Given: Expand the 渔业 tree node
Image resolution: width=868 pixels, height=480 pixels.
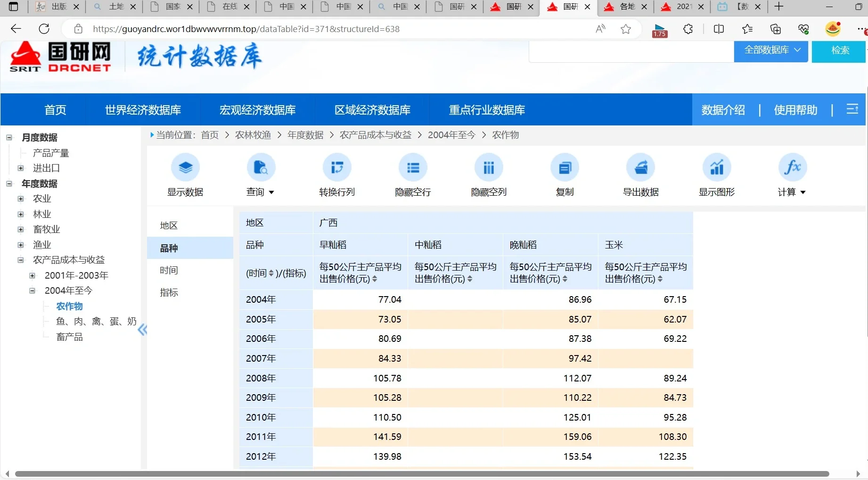Looking at the screenshot, I should pos(21,245).
